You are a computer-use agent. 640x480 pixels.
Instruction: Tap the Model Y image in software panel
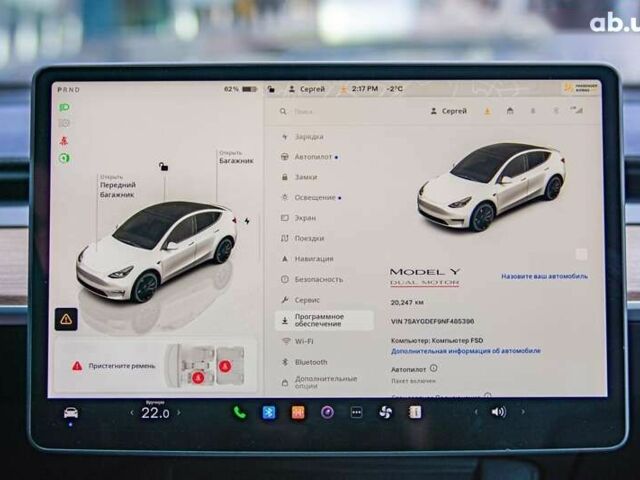pyautogui.click(x=491, y=188)
